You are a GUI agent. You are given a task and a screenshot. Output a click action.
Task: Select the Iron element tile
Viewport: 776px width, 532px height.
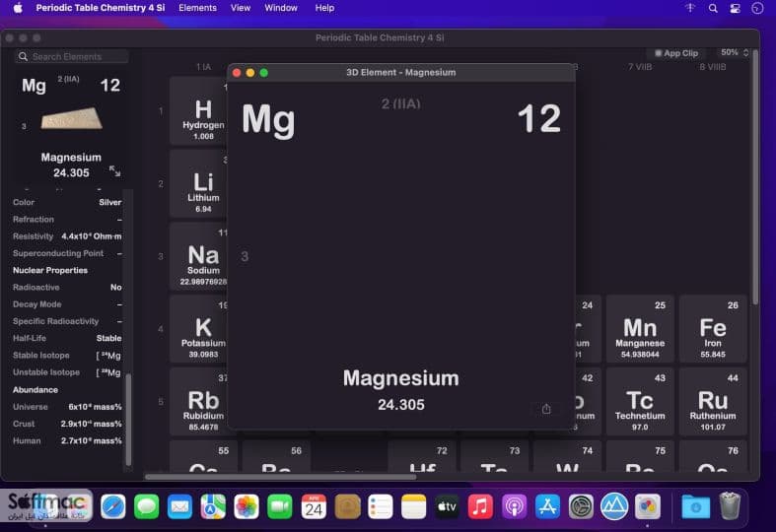click(x=713, y=329)
